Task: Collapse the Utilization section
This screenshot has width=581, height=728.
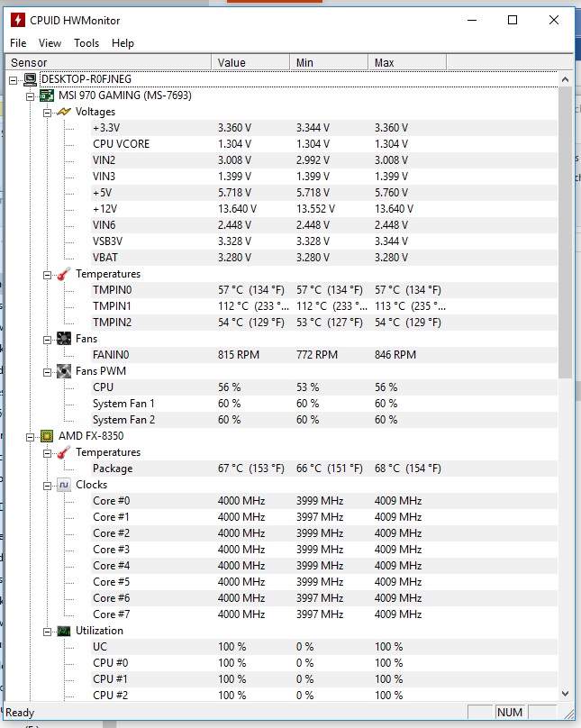Action: point(47,632)
